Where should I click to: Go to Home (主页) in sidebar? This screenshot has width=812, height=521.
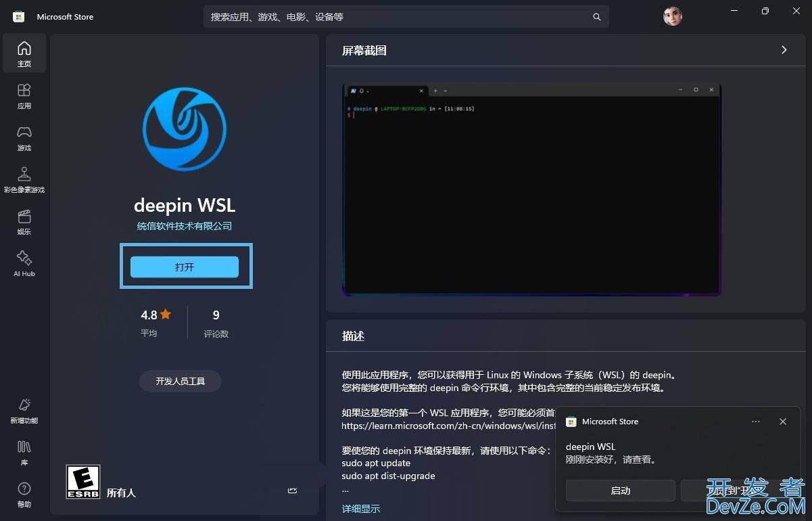click(x=24, y=53)
